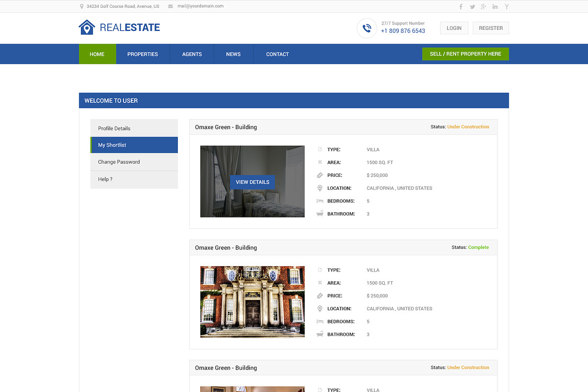Click California, United States in first listing

[399, 188]
